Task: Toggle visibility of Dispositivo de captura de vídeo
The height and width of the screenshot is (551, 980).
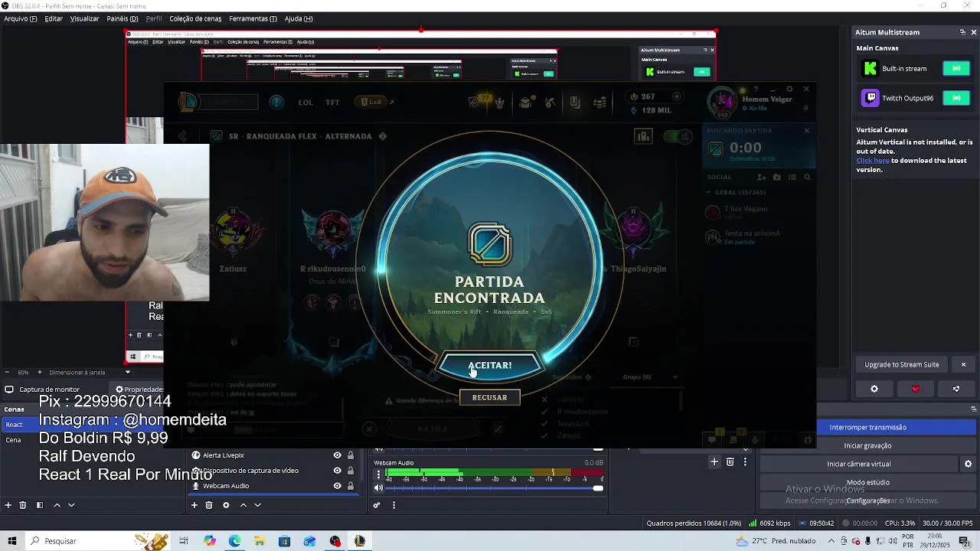Action: tap(337, 471)
